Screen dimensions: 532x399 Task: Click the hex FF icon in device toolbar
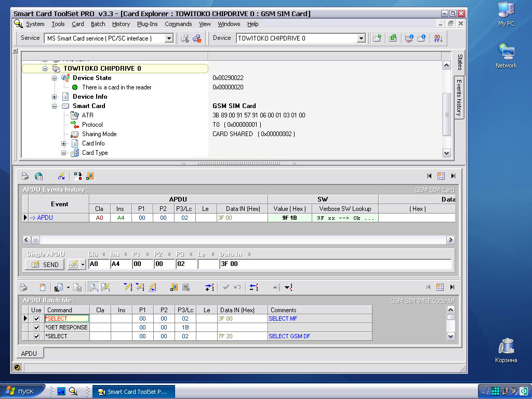point(438,38)
